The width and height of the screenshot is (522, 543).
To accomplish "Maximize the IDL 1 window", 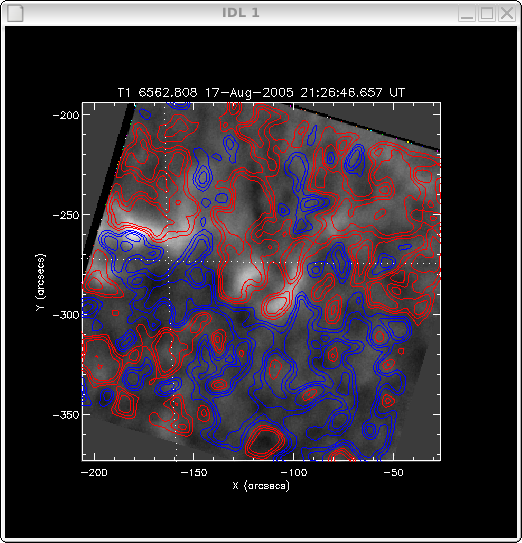I will [x=487, y=14].
